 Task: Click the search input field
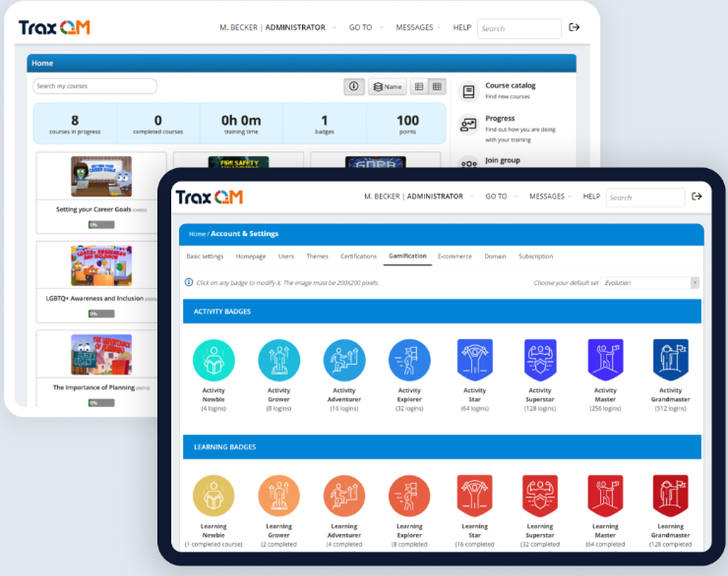pyautogui.click(x=644, y=197)
